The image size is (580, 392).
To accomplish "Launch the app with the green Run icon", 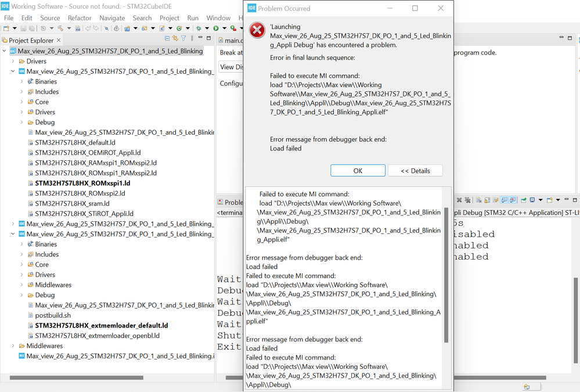I will point(215,29).
